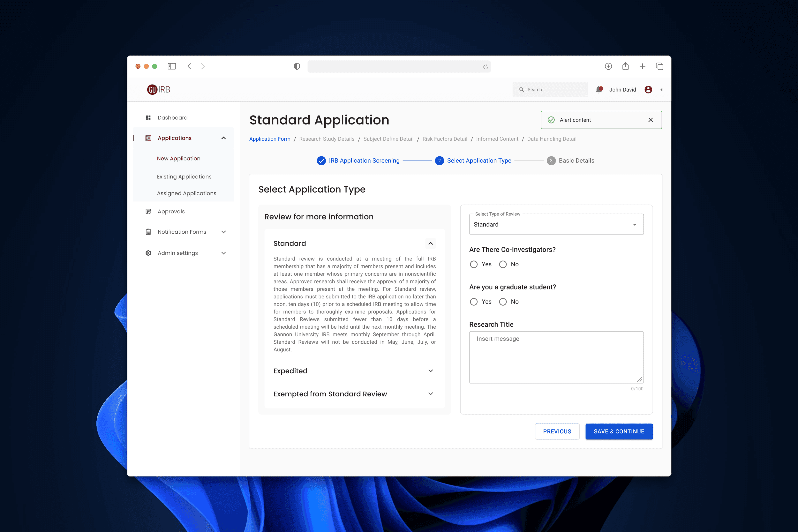
Task: Click the Subject Define Detail breadcrumb
Action: [x=388, y=139]
